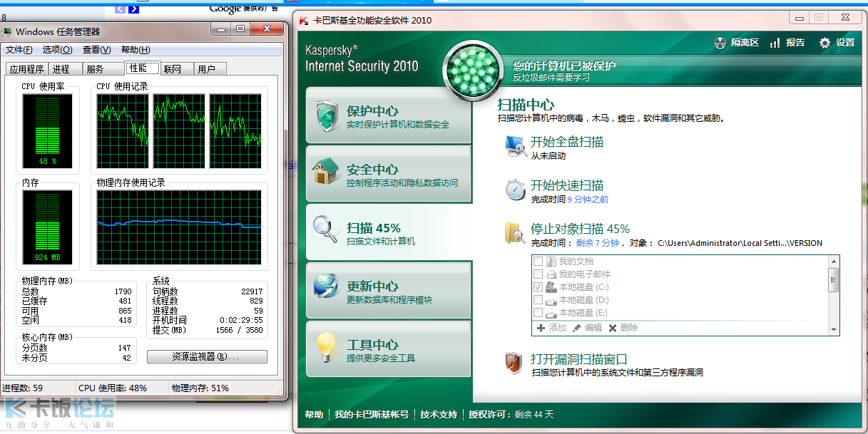This screenshot has width=868, height=434.
Task: Click the 保护中心 shield icon
Action: (327, 115)
